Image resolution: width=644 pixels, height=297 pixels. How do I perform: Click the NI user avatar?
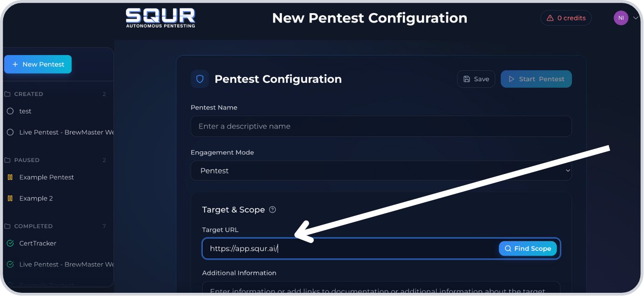[621, 18]
